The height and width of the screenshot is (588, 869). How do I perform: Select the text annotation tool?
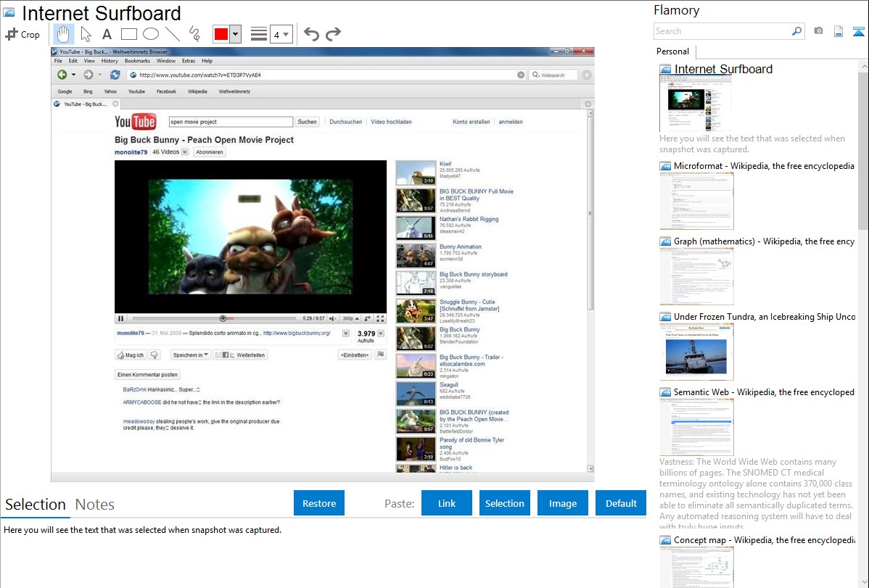[x=107, y=34]
